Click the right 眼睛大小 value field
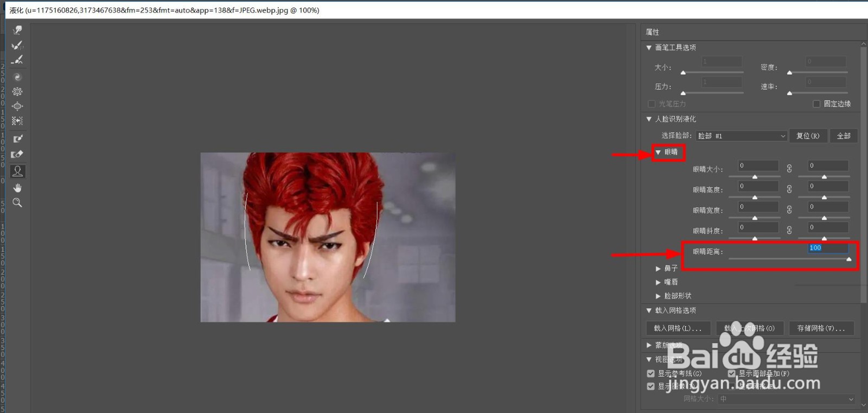 point(828,166)
